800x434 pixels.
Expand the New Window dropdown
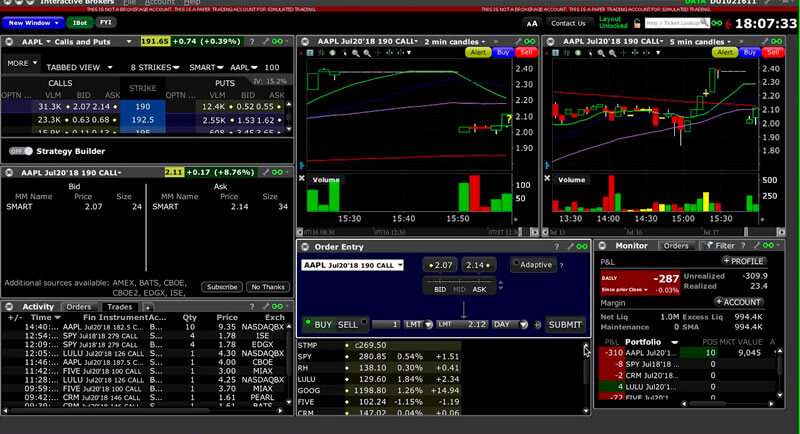(x=33, y=22)
